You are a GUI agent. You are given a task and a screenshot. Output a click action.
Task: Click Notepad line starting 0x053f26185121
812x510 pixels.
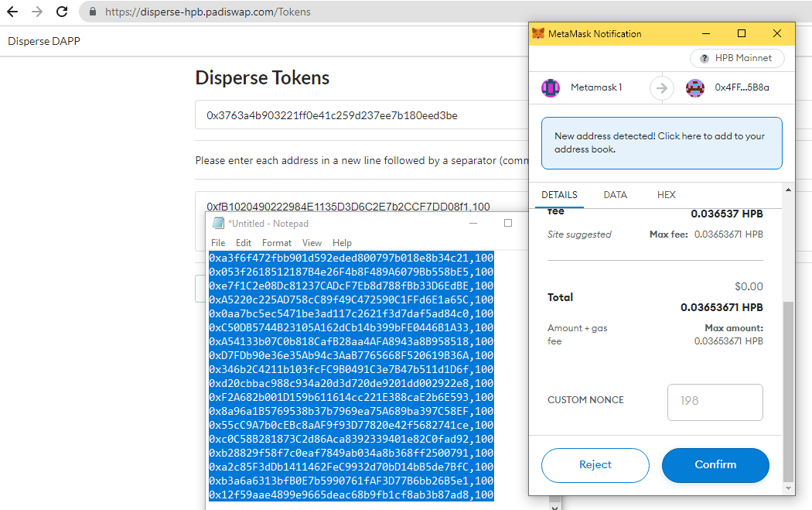point(352,272)
